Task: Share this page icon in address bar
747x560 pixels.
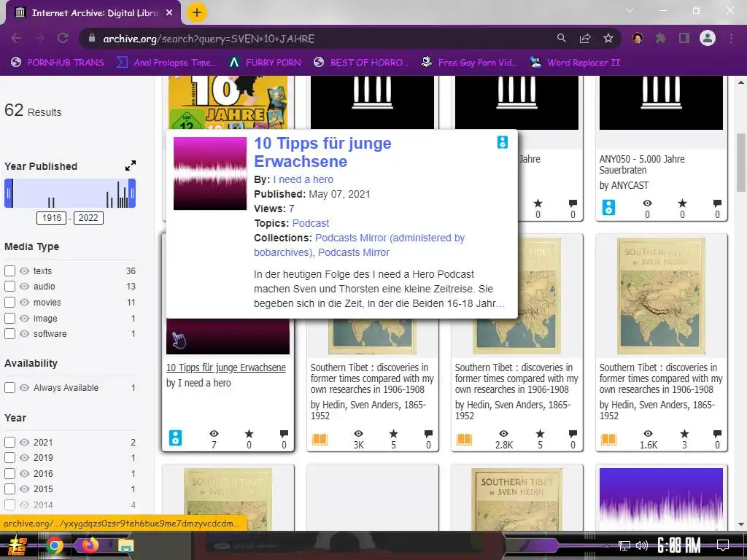Action: [585, 38]
